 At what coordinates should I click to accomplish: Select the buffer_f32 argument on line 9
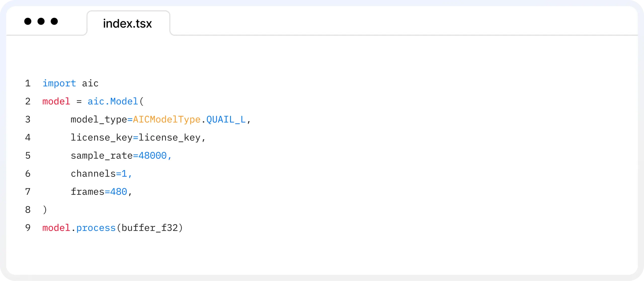coord(150,227)
